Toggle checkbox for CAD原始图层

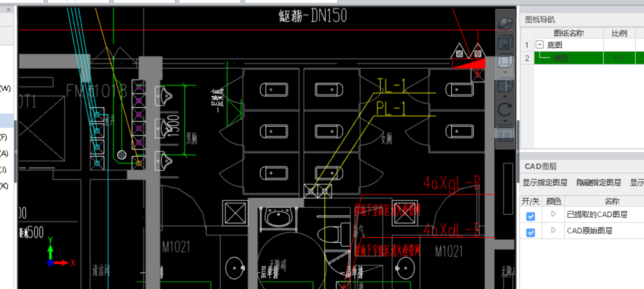tap(531, 232)
